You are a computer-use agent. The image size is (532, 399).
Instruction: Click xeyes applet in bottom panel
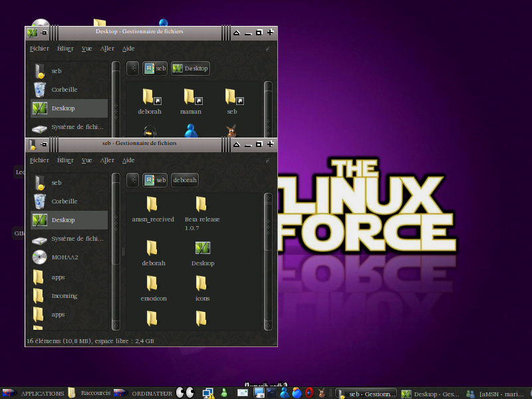186,392
